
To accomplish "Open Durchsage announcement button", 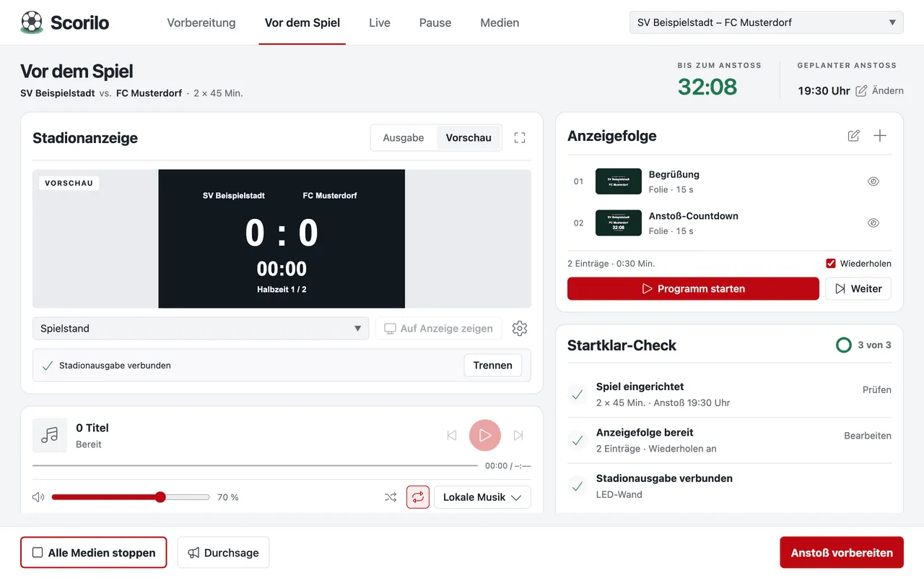I will coord(223,553).
